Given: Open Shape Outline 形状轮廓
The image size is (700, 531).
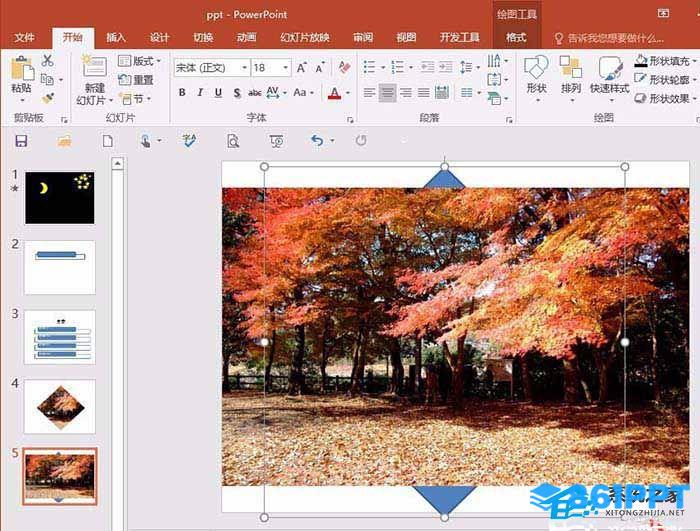Looking at the screenshot, I should pos(665,79).
